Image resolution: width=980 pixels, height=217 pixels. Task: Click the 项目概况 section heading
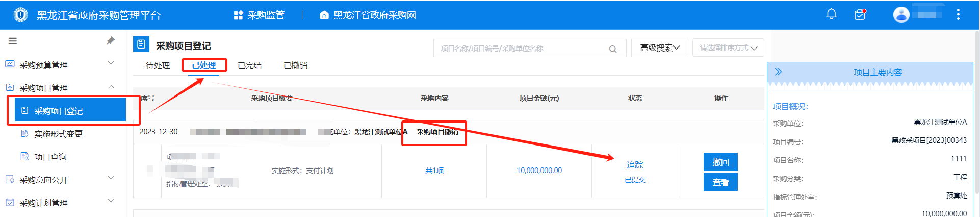point(790,106)
